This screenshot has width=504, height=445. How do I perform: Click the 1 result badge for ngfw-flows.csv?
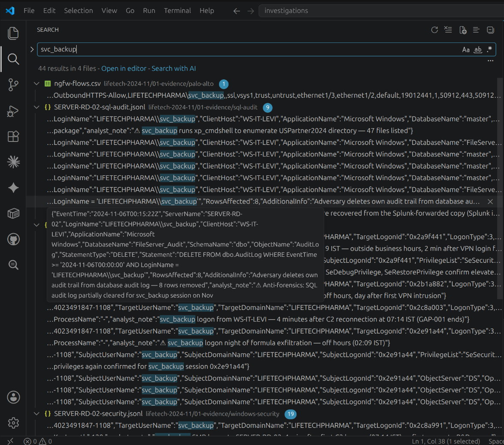[224, 84]
